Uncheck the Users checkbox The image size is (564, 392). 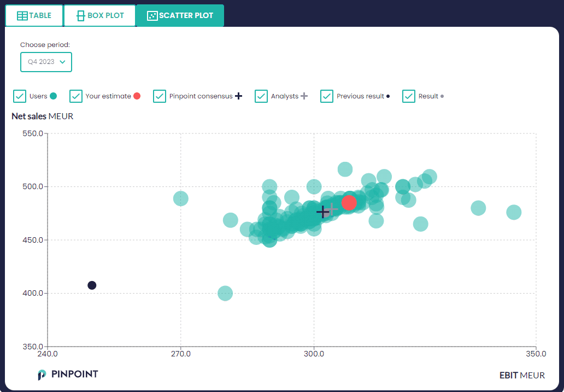20,96
